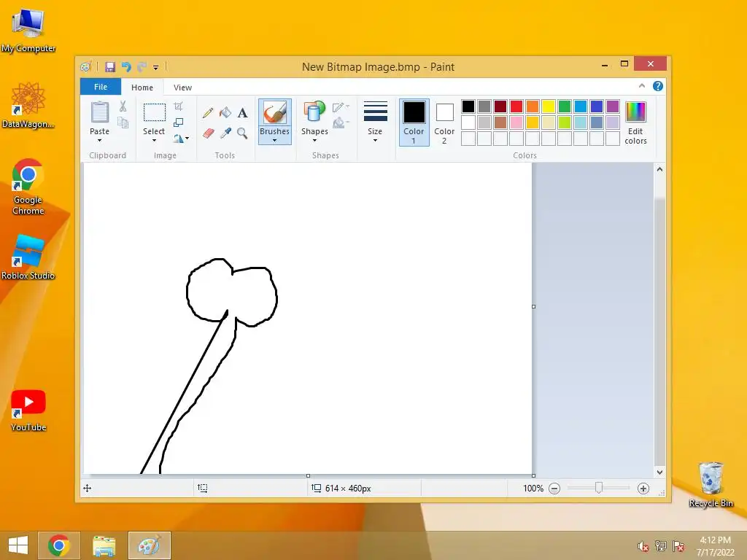The height and width of the screenshot is (560, 747).
Task: Switch to the Home tab
Action: [x=142, y=87]
